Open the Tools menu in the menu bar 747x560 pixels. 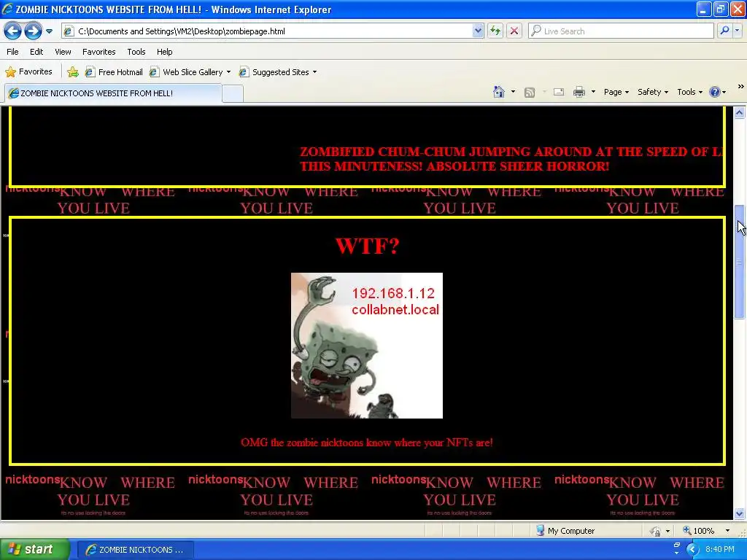(x=136, y=52)
